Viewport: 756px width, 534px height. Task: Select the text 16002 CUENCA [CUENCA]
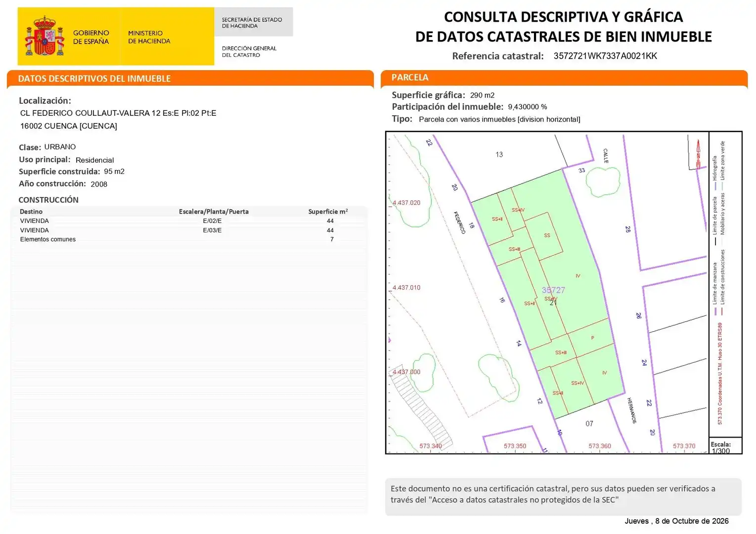click(69, 126)
